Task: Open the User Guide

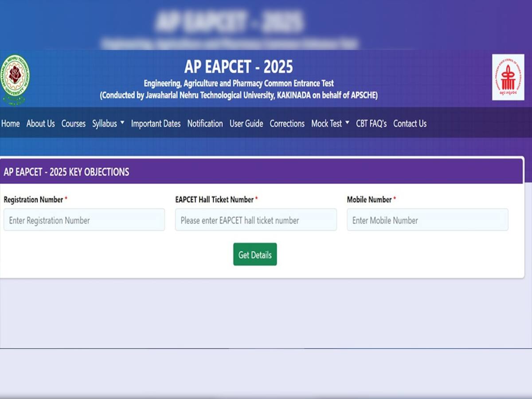Action: point(246,124)
